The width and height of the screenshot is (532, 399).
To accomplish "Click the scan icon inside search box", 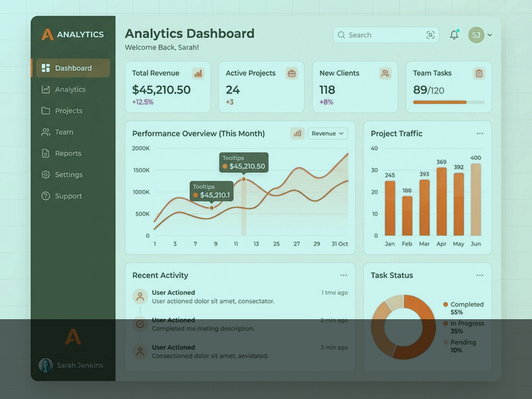I will pos(430,35).
